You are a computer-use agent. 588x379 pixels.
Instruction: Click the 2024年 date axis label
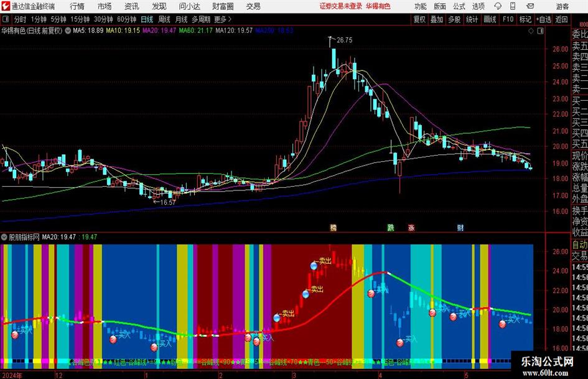12,375
